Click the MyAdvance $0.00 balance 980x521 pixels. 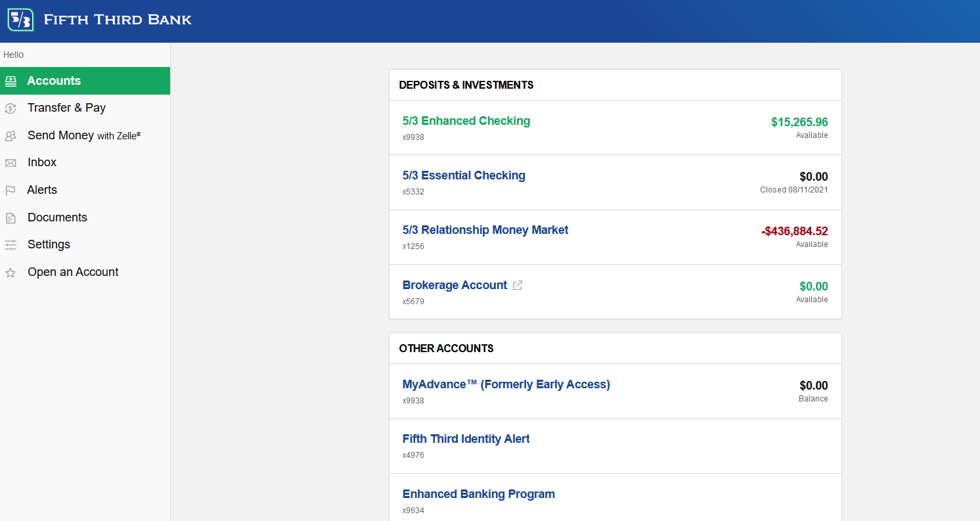[x=814, y=386]
